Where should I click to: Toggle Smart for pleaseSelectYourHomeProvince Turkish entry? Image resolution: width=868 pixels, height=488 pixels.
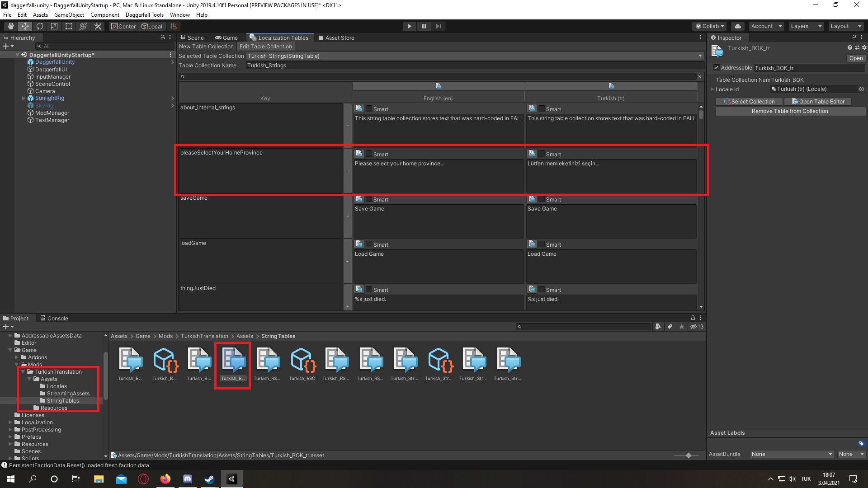tap(542, 154)
